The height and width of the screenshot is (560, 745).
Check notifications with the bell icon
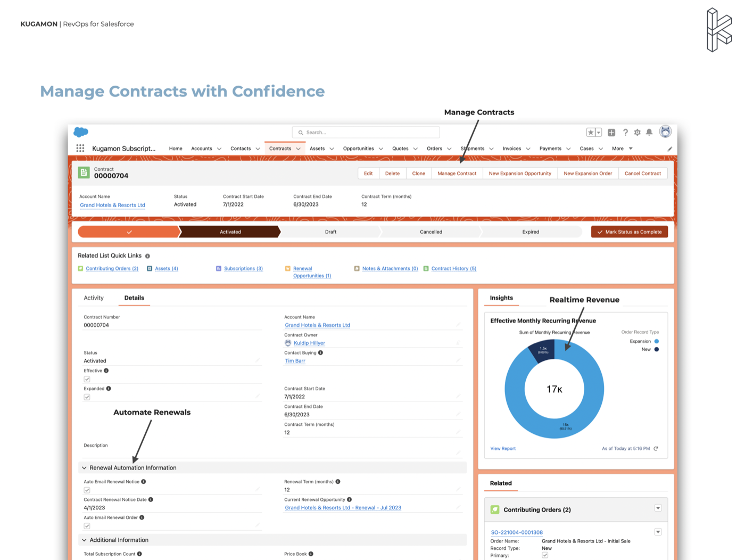tap(649, 131)
